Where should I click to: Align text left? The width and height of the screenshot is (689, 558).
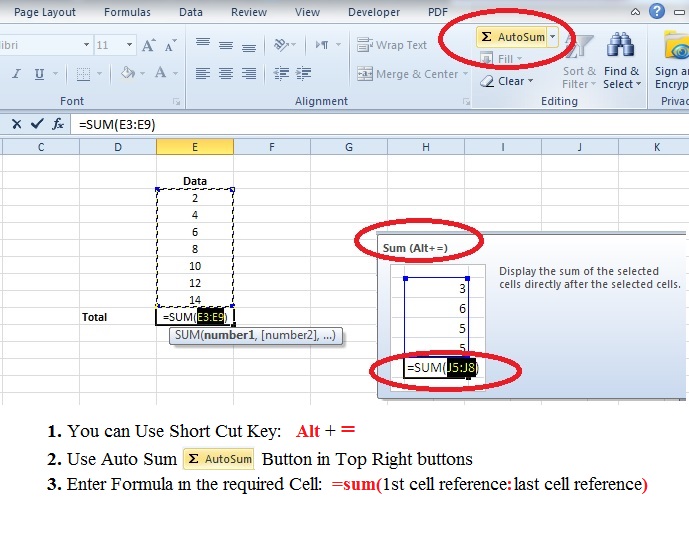203,73
